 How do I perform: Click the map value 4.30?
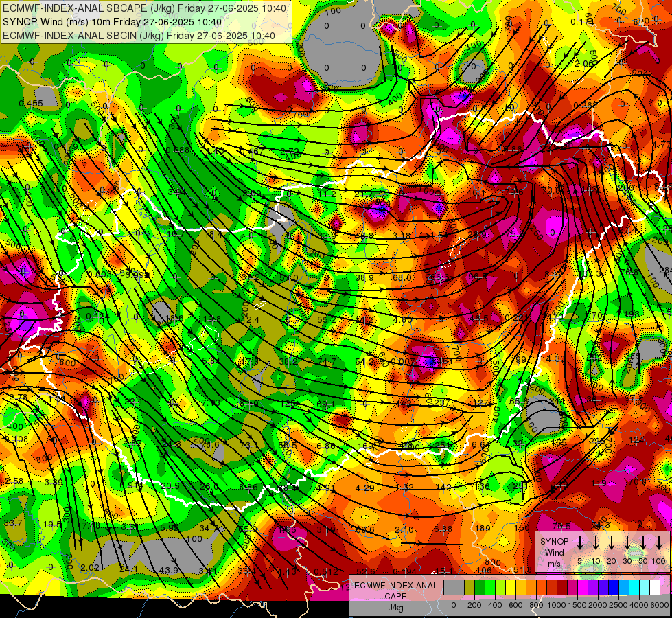pyautogui.click(x=556, y=359)
